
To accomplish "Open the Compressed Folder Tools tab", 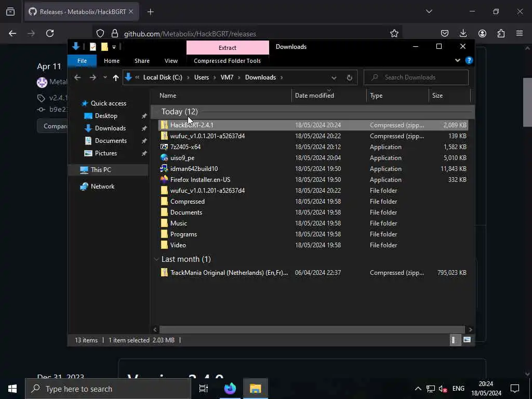I will 228,61.
